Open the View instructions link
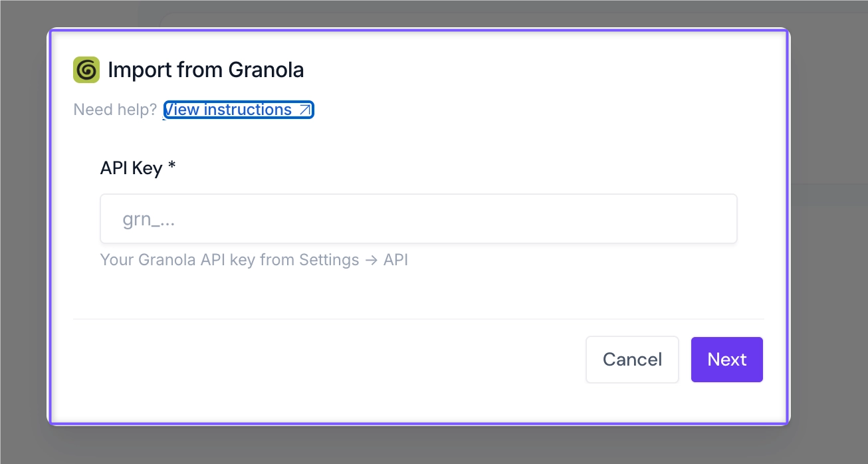The image size is (868, 464). [239, 110]
